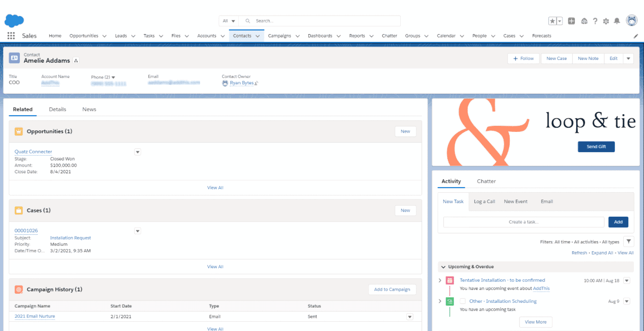Click the Help question mark icon

[x=595, y=21]
